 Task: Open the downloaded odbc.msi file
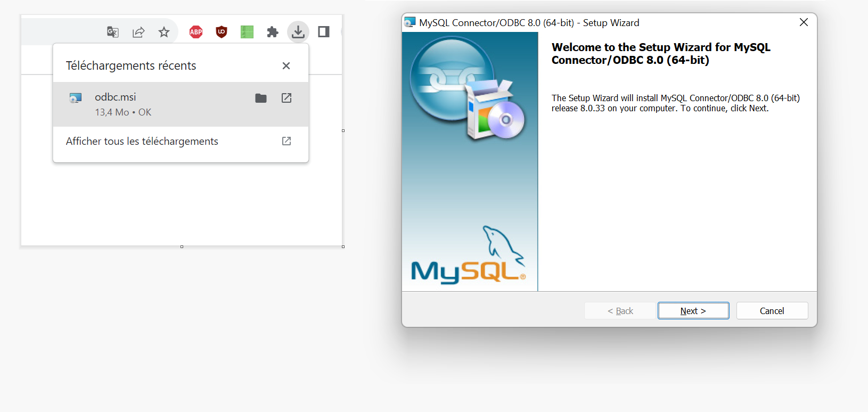pos(116,97)
